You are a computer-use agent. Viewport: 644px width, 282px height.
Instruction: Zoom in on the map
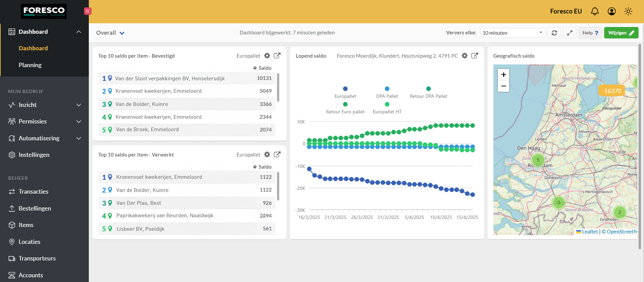coord(504,75)
